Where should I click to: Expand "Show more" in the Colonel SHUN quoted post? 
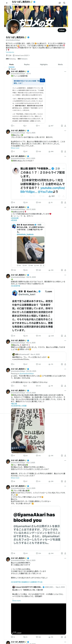point(16,601)
